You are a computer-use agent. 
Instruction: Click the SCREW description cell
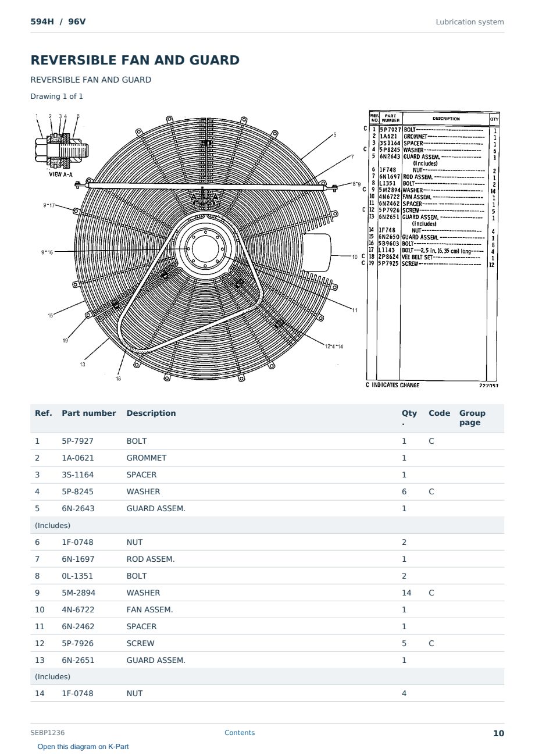140,643
